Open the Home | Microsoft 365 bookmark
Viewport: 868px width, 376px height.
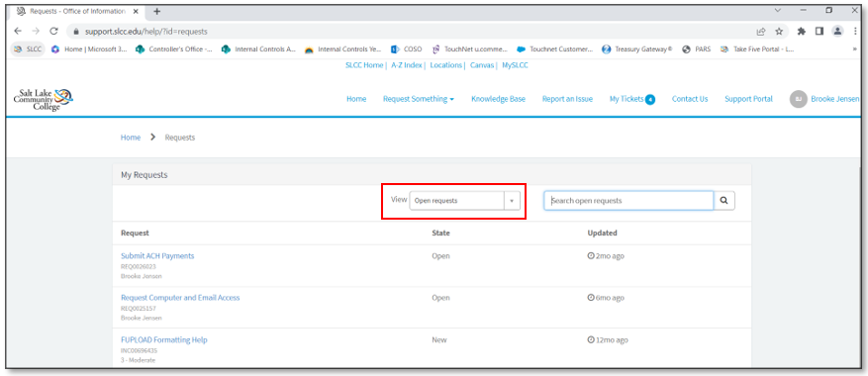[x=90, y=48]
